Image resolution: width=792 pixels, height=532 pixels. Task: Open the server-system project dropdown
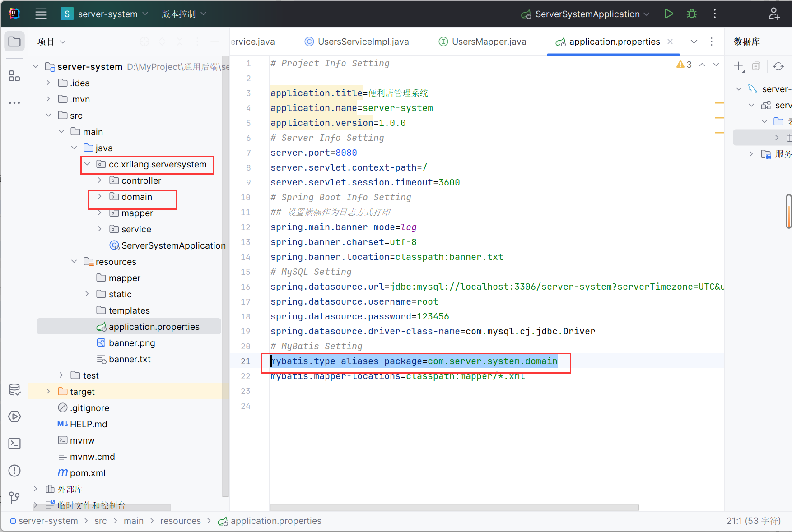104,14
